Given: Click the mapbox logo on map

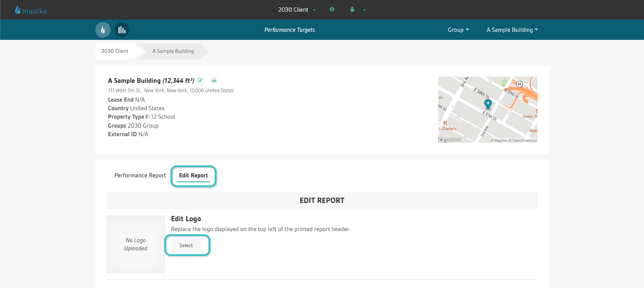Looking at the screenshot, I should click(x=450, y=139).
